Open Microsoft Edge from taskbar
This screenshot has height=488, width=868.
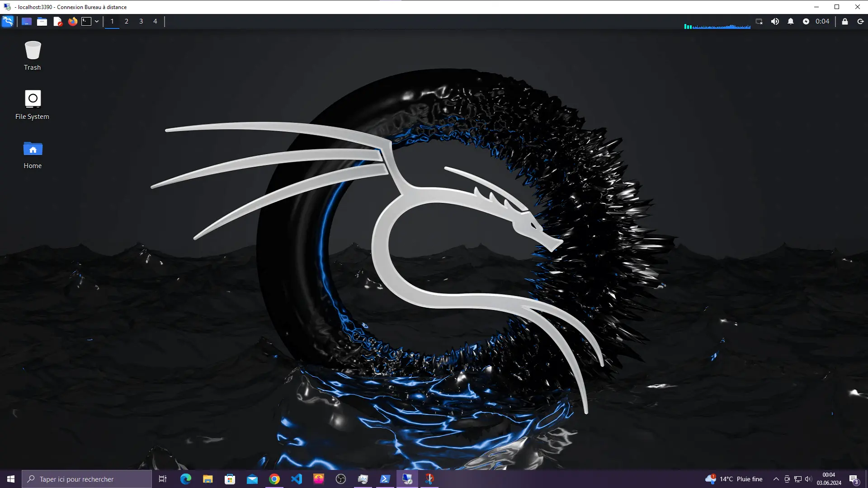[186, 479]
